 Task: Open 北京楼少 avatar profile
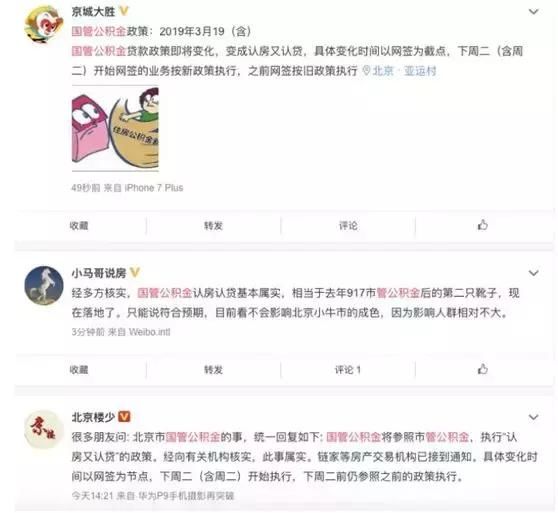(x=43, y=429)
